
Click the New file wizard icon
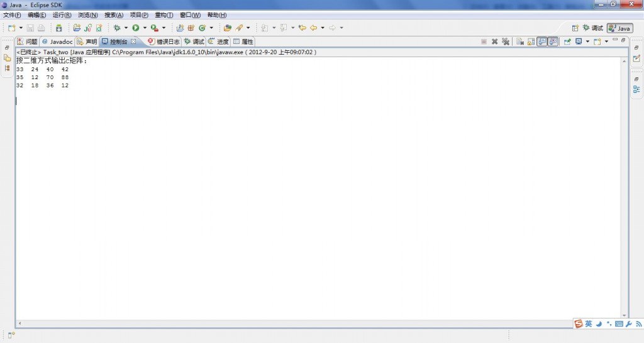click(x=12, y=28)
